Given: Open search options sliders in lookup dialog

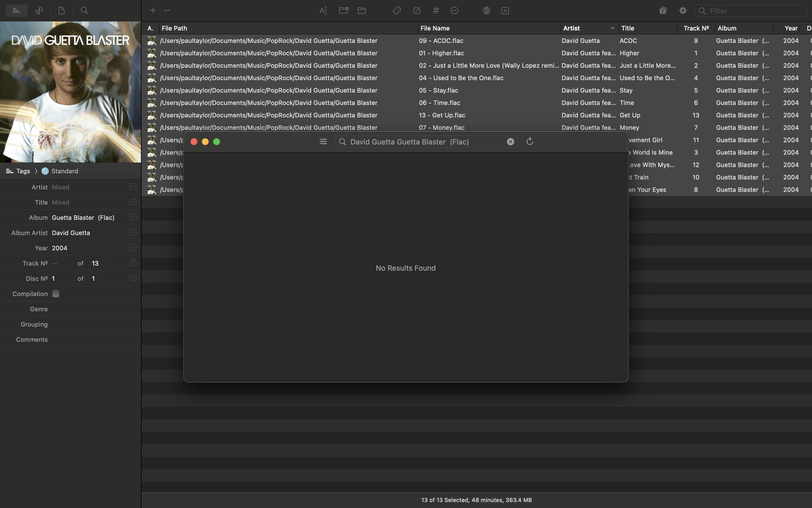Looking at the screenshot, I should (x=323, y=141).
